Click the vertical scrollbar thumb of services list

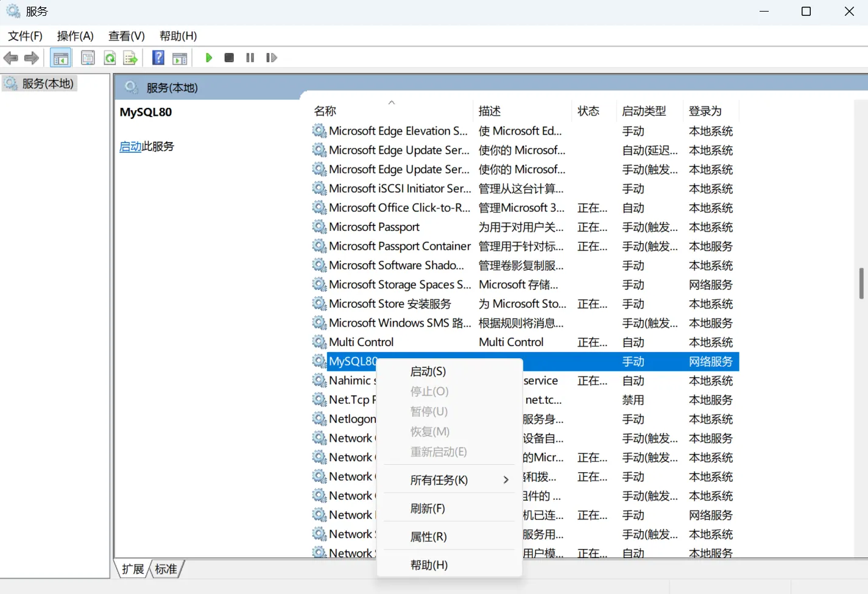click(861, 283)
